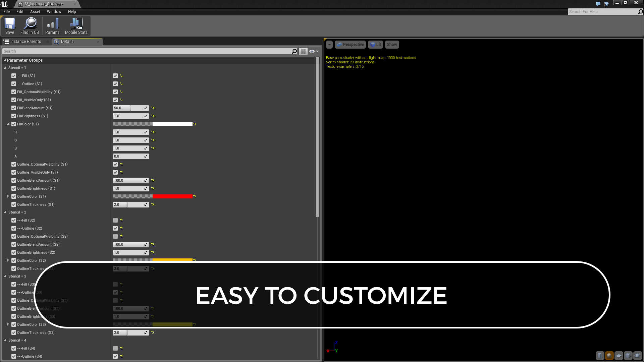Toggle Fill_OptionalVisibility (S1) value checkbox
Viewport: 644px width, 362px height.
click(115, 92)
